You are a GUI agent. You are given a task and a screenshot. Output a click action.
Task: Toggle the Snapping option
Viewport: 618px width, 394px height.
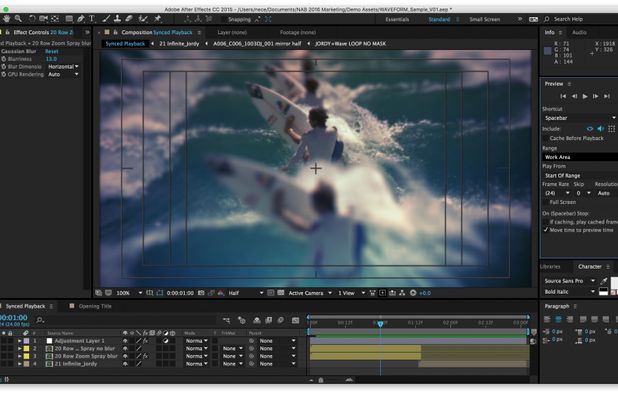click(239, 19)
